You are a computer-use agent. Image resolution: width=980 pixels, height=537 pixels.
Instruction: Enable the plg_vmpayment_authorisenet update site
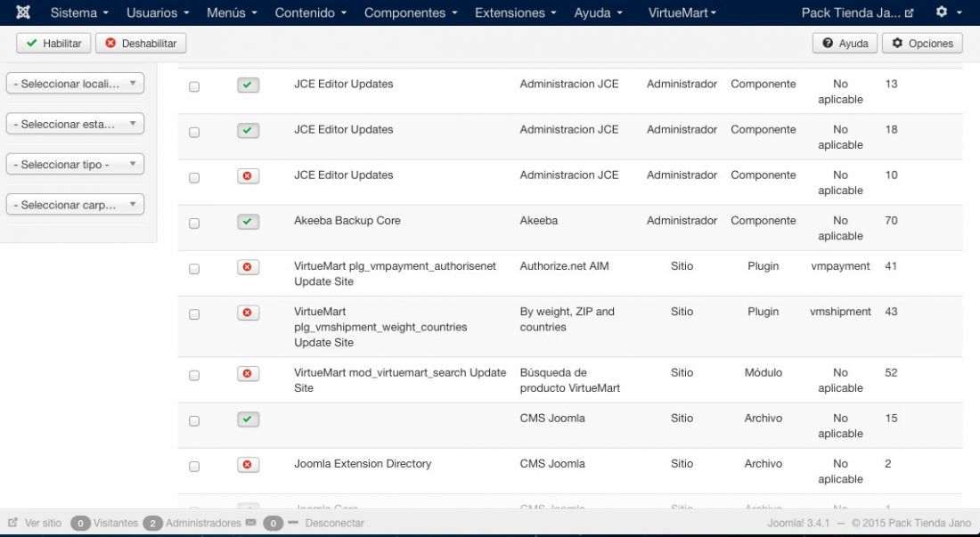coord(249,267)
